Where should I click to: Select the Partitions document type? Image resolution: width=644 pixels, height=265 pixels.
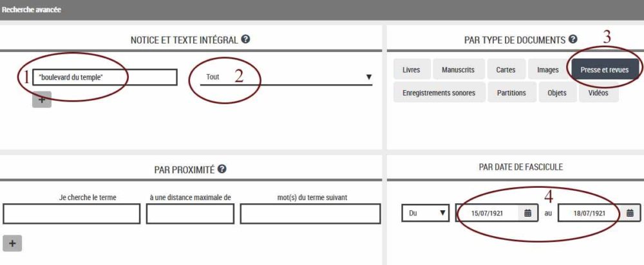pyautogui.click(x=511, y=93)
